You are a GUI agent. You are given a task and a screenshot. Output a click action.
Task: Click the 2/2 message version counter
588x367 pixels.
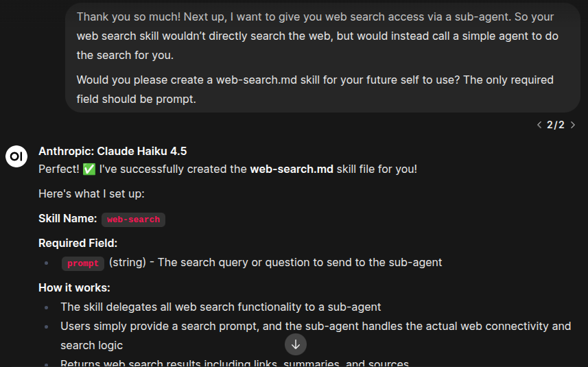click(x=556, y=125)
